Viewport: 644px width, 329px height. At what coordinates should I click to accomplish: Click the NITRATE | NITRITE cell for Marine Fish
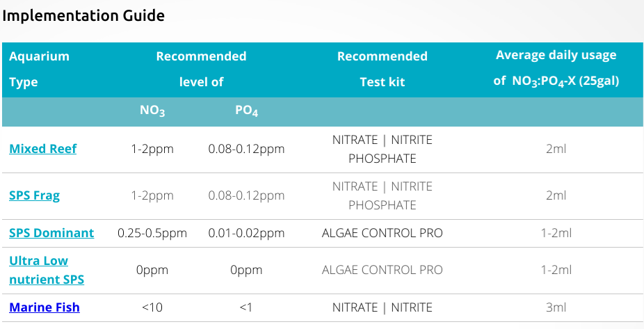(x=383, y=307)
